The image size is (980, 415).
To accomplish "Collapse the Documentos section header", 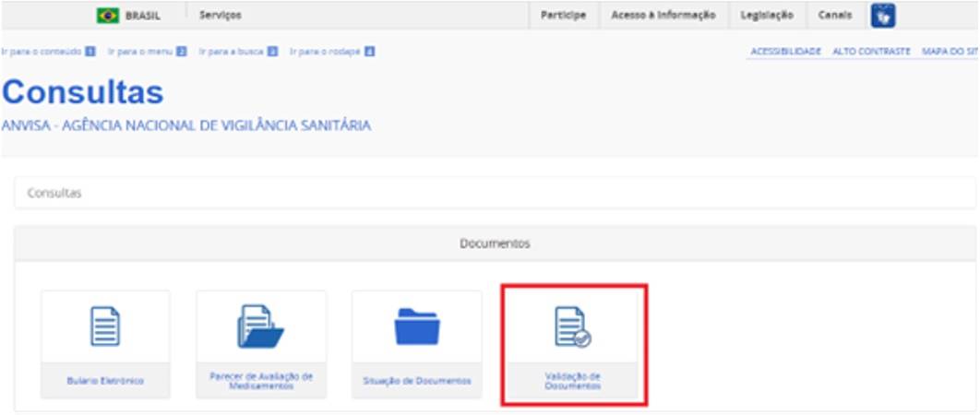I will 495,243.
